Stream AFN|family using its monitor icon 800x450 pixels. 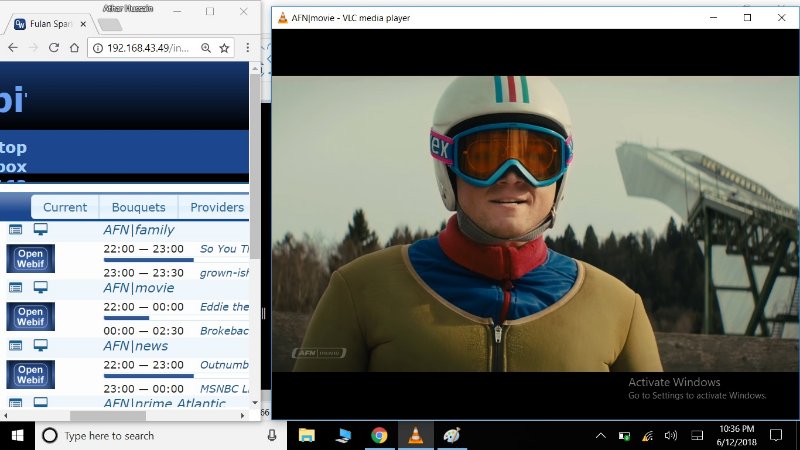click(40, 230)
